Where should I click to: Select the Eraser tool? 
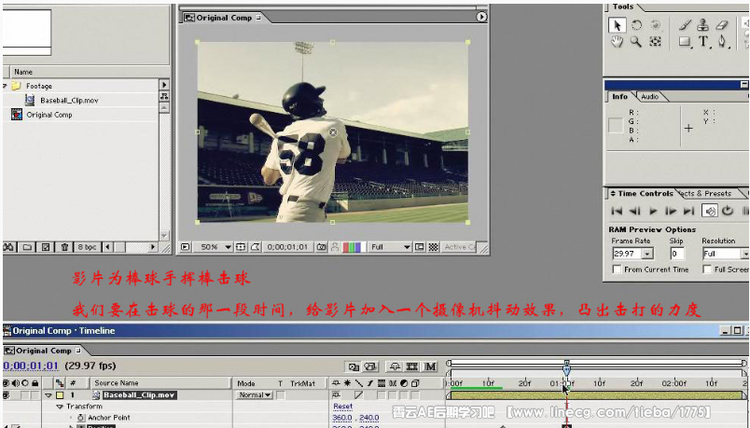722,25
